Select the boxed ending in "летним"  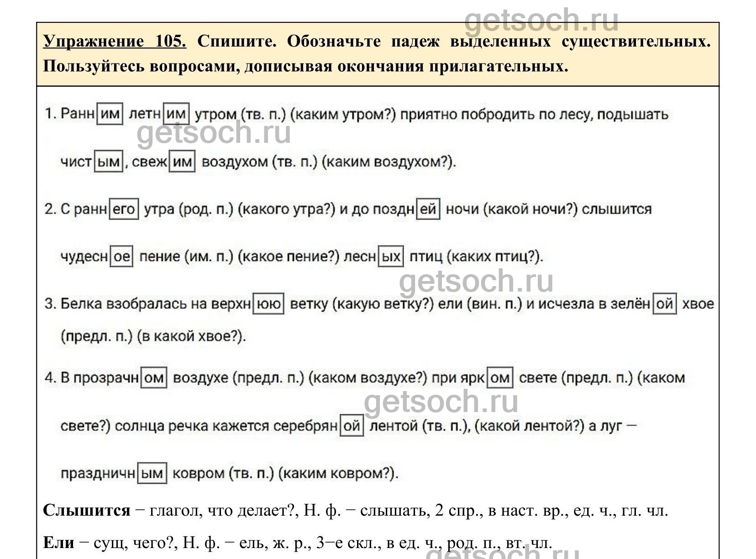point(176,114)
